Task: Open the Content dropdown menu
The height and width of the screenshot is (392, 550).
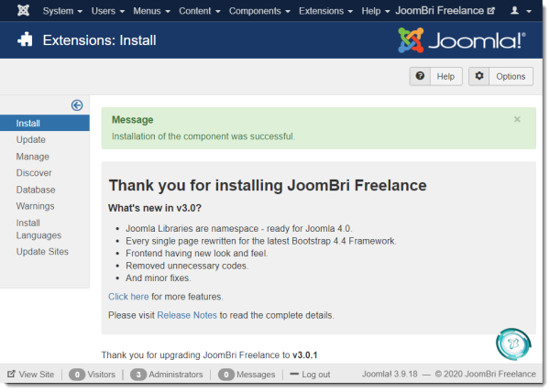Action: pos(199,11)
